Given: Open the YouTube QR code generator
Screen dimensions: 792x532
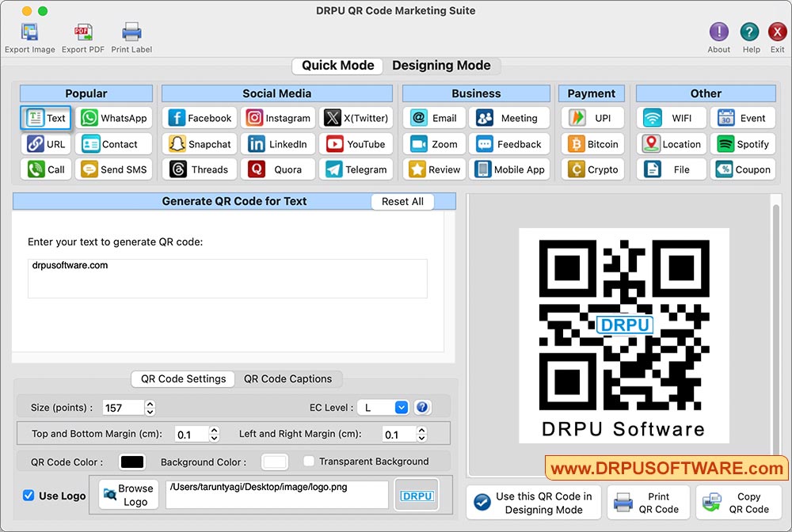Looking at the screenshot, I should click(356, 143).
